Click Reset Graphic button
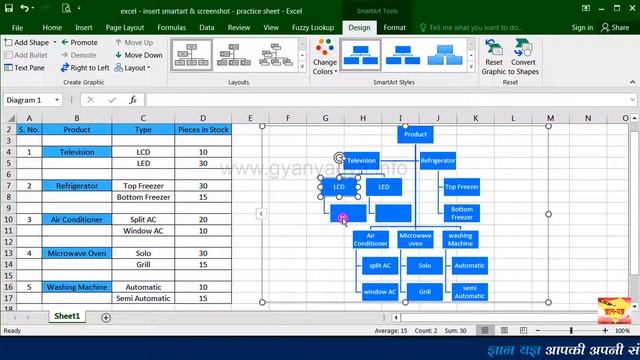This screenshot has height=360, width=640. [494, 57]
